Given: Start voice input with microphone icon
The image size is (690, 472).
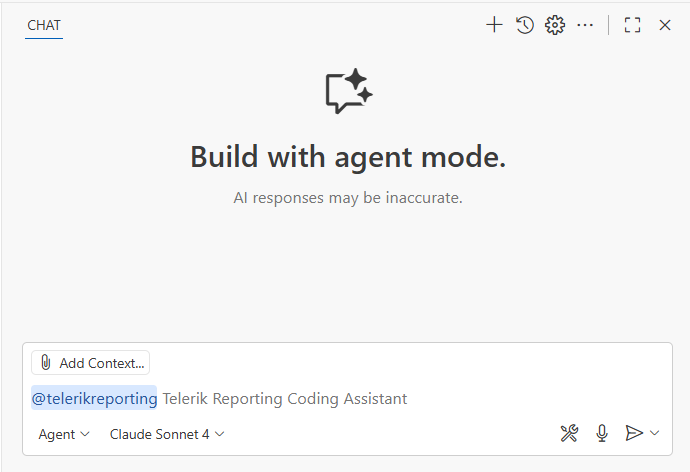Looking at the screenshot, I should (x=602, y=433).
